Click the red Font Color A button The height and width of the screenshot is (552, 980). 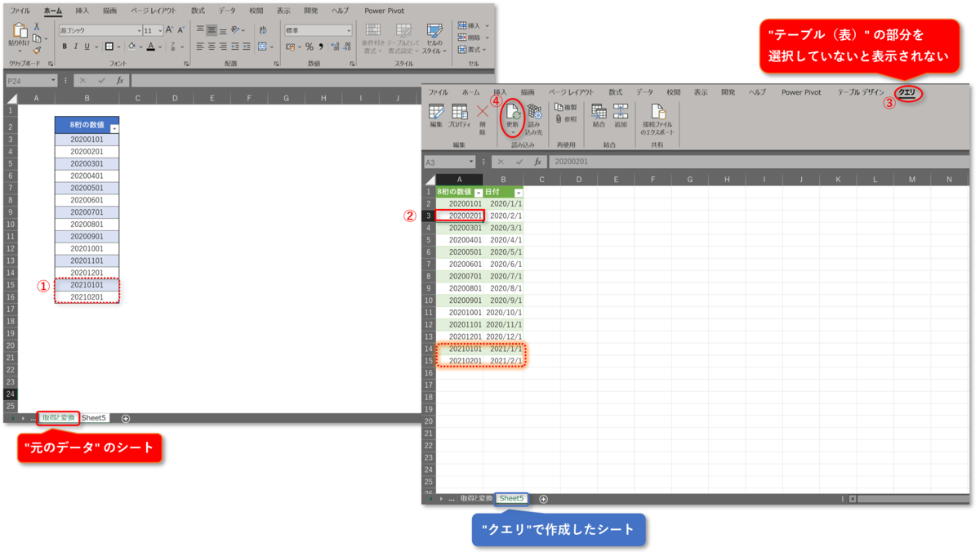(151, 47)
